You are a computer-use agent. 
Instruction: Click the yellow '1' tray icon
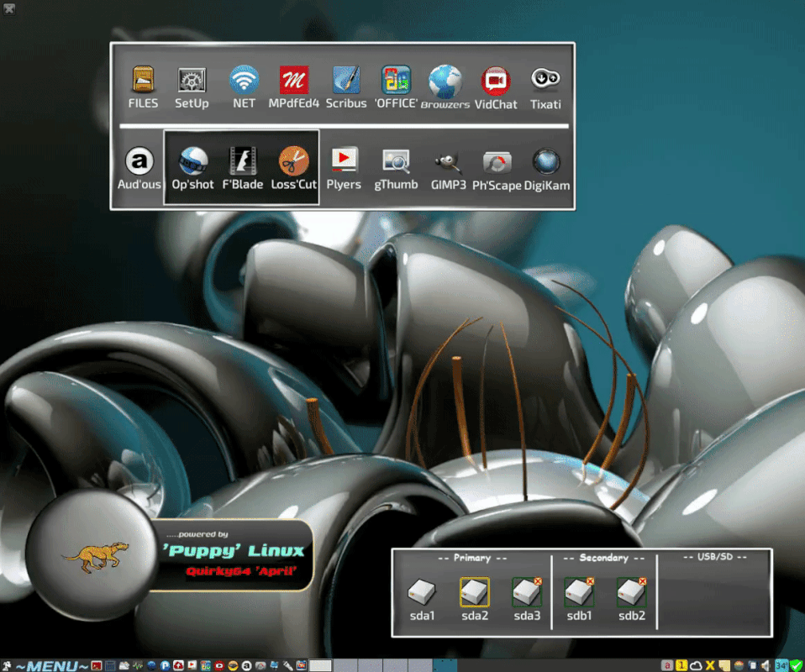tap(681, 666)
